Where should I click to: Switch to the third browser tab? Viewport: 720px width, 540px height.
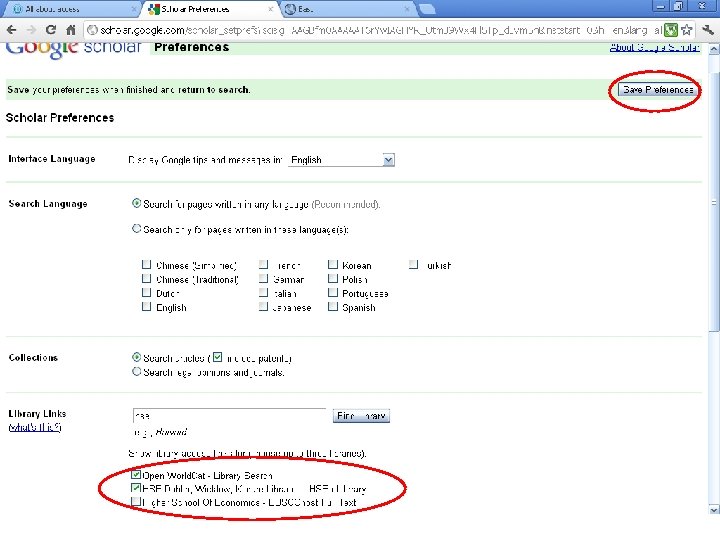347,9
